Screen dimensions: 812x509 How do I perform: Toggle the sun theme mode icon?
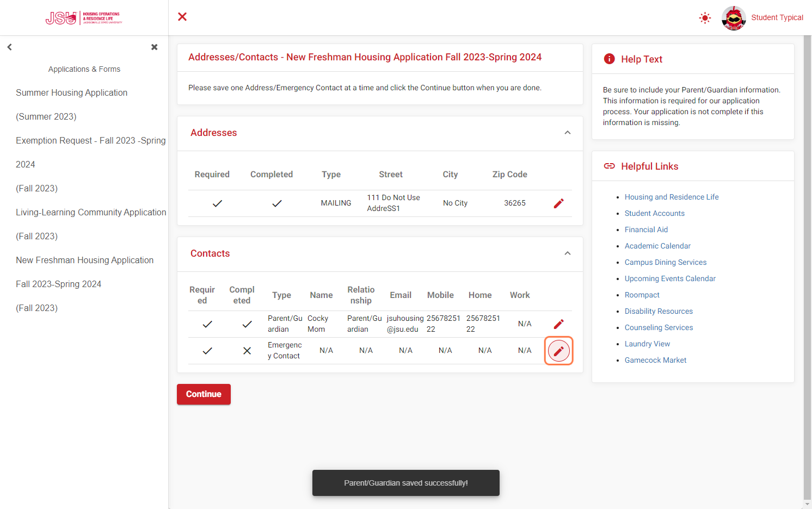click(x=705, y=18)
